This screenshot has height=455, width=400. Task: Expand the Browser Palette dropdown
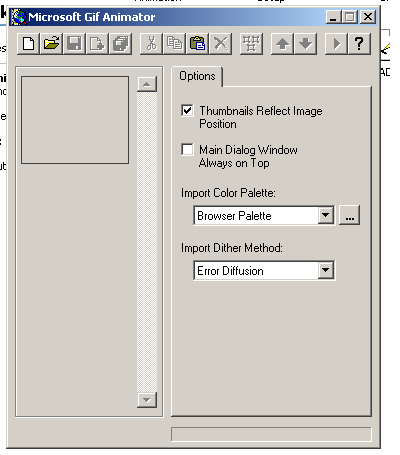pos(325,215)
